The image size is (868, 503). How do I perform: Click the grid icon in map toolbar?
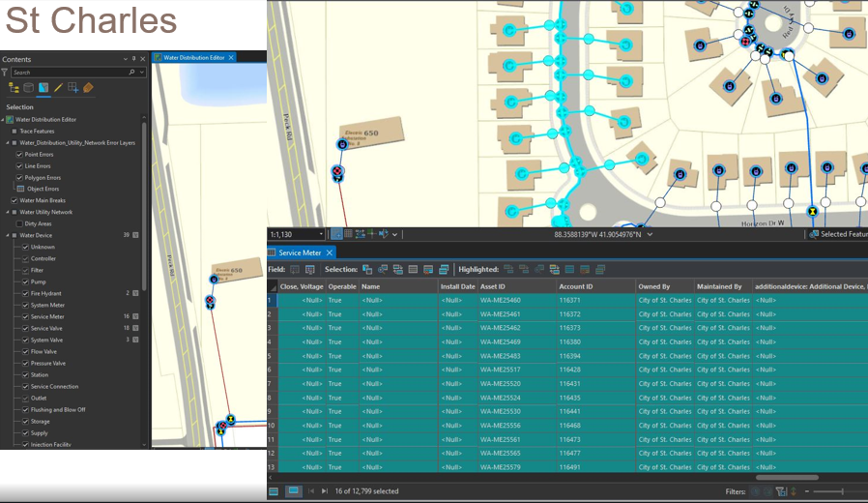click(348, 234)
